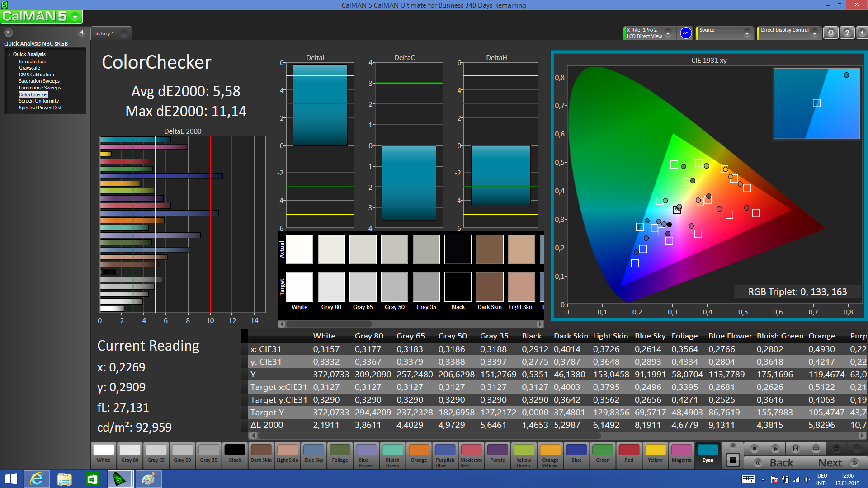Select Grayscale in the Quick Analysis tree
Viewport: 868px width, 488px height.
tap(29, 68)
